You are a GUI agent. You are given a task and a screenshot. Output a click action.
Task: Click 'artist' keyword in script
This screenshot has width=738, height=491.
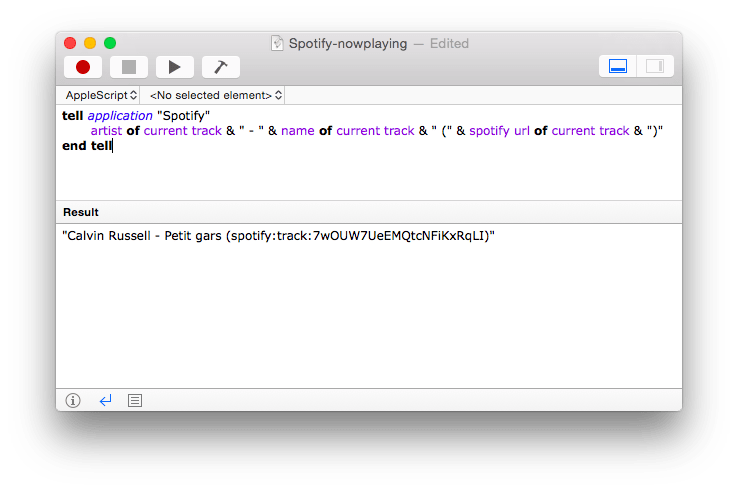[106, 131]
